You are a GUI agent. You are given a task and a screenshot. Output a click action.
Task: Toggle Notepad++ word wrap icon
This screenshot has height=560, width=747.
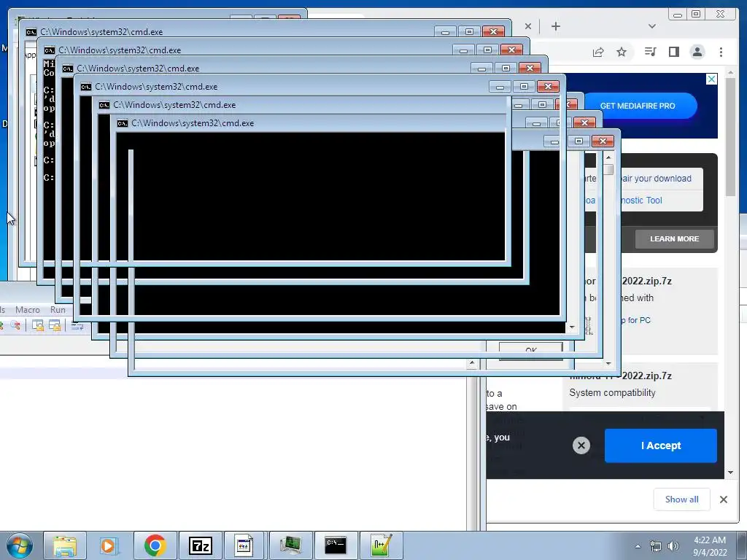[x=77, y=326]
